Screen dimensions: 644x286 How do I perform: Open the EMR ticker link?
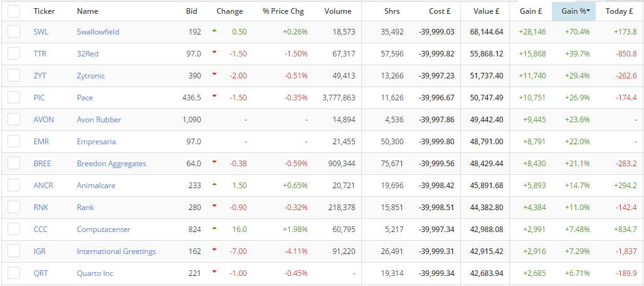pos(41,142)
